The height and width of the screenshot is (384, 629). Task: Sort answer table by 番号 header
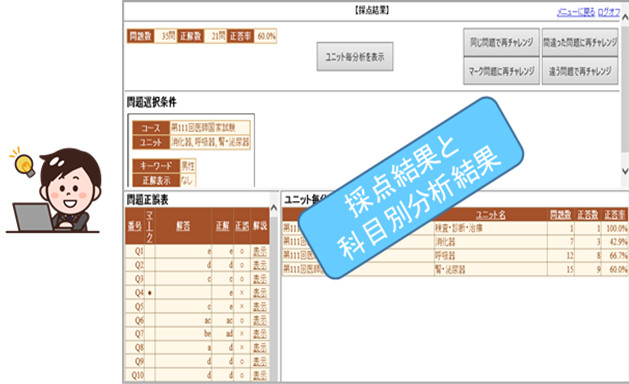tap(135, 226)
